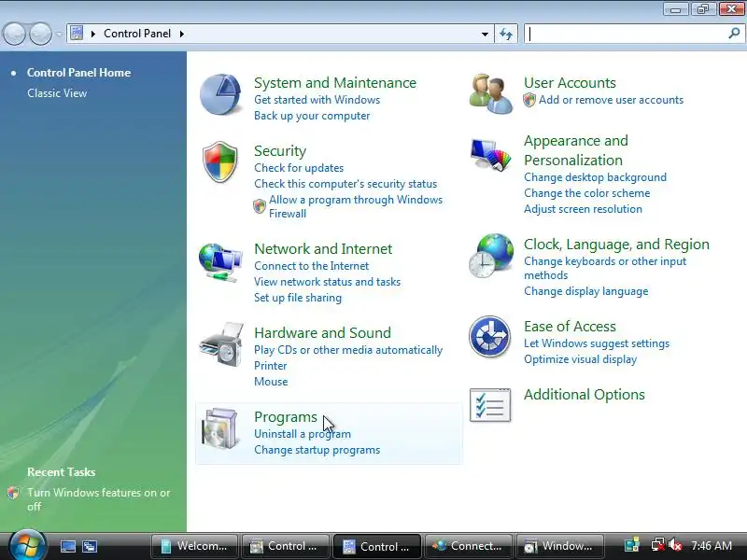This screenshot has height=560, width=747.
Task: Click the Clock, Language, and Region icon
Action: [491, 256]
